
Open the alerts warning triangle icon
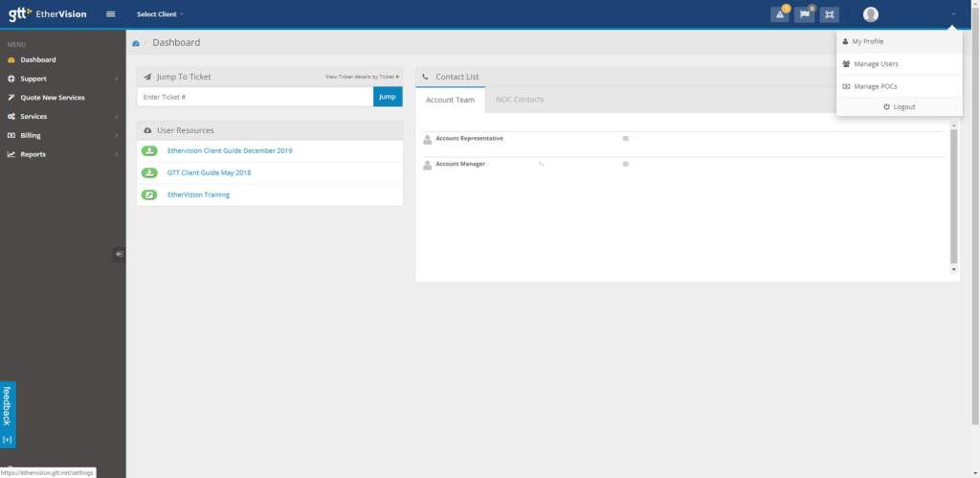pyautogui.click(x=780, y=14)
